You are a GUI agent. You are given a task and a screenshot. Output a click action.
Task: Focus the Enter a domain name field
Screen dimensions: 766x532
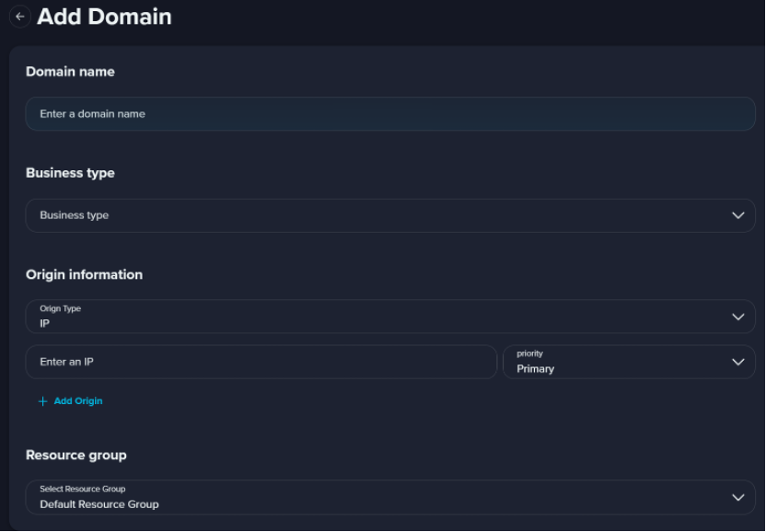390,114
